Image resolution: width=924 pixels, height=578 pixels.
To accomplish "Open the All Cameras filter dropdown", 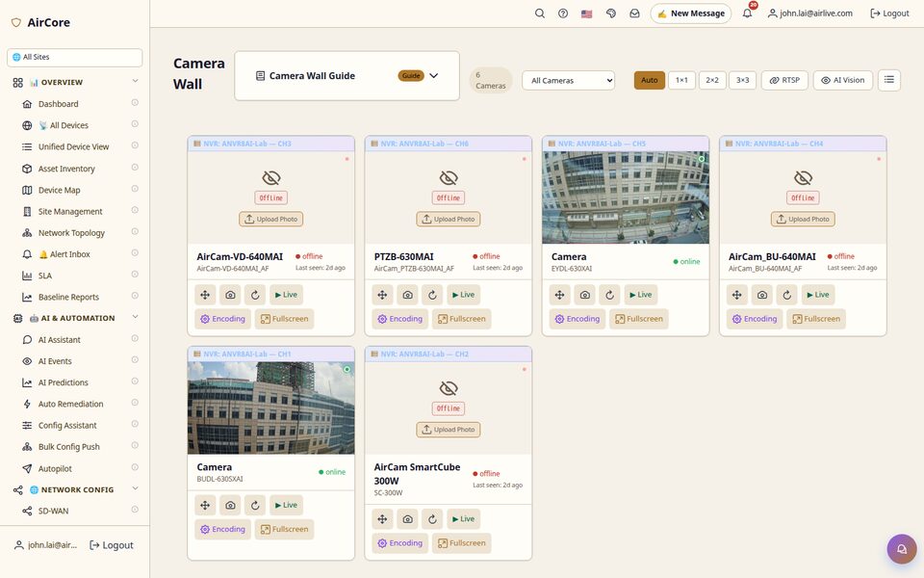I will [569, 80].
